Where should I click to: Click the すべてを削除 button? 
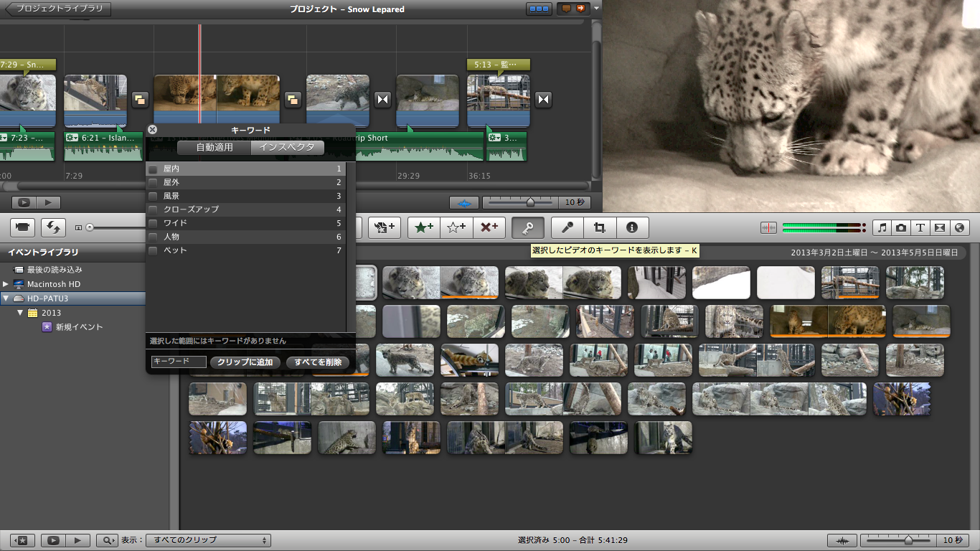click(x=318, y=362)
